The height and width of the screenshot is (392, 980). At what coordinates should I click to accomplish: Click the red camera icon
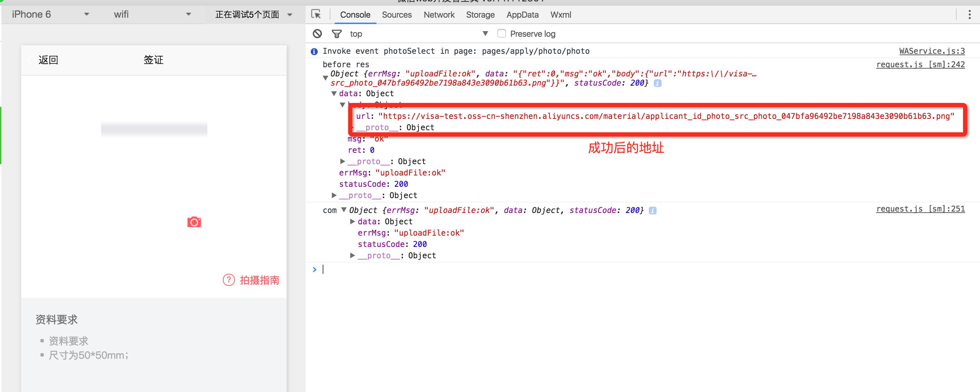[194, 222]
